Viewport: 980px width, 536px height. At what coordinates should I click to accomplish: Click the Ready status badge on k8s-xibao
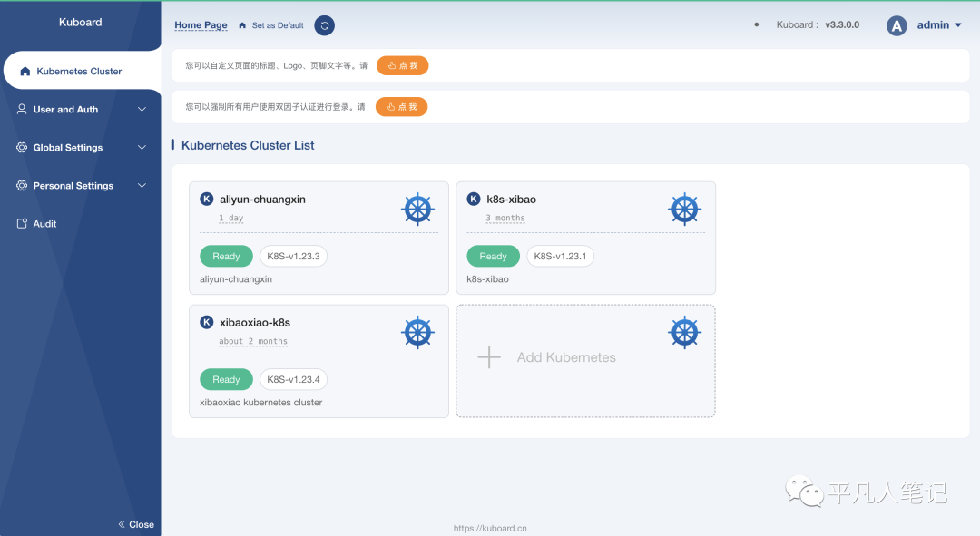tap(493, 256)
